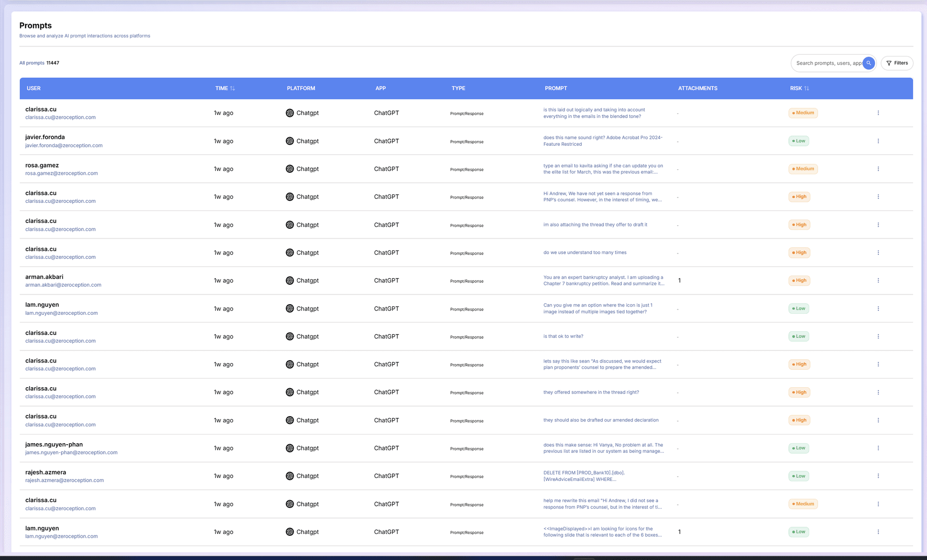Click email rajesh.azmera@zeroception.com

click(x=65, y=480)
